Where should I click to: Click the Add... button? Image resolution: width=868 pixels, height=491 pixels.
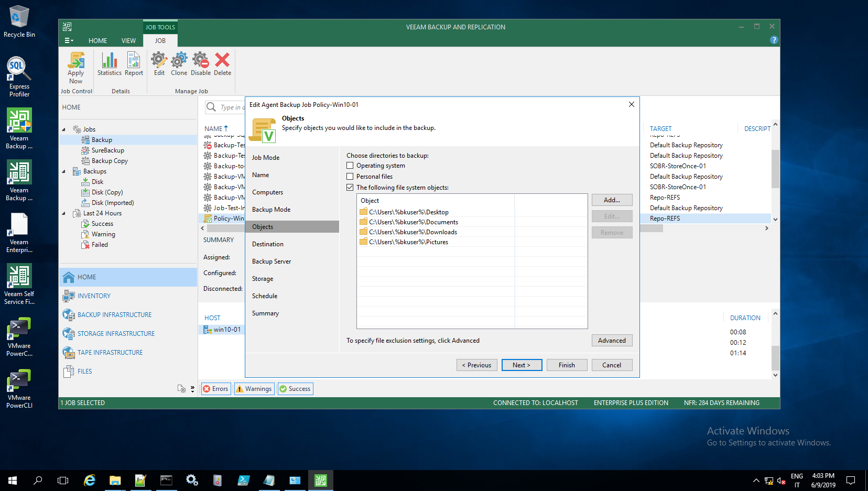click(612, 200)
